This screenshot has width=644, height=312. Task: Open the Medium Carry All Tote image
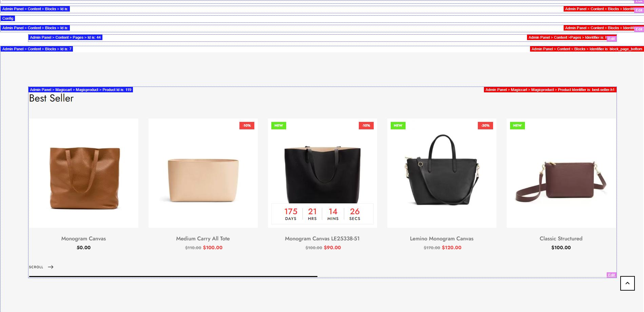(x=203, y=173)
